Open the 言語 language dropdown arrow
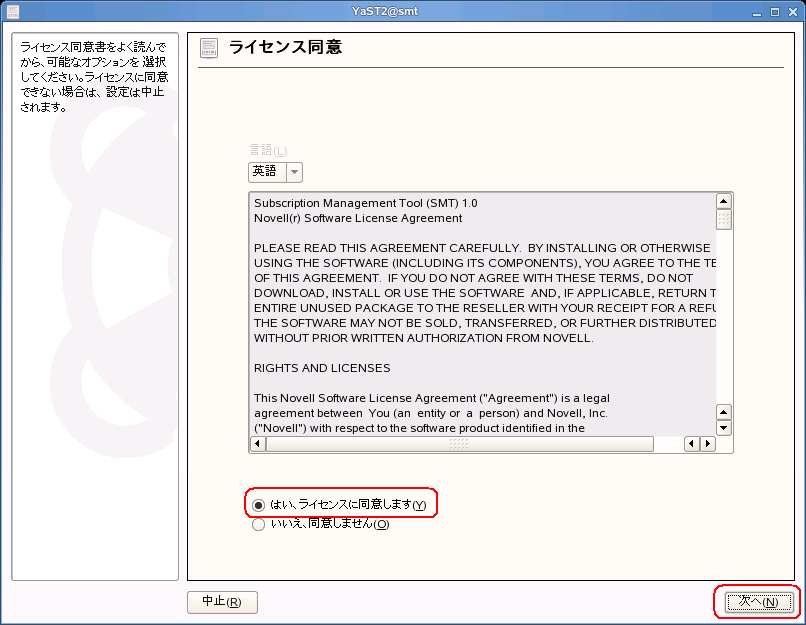806x625 pixels. click(x=294, y=172)
